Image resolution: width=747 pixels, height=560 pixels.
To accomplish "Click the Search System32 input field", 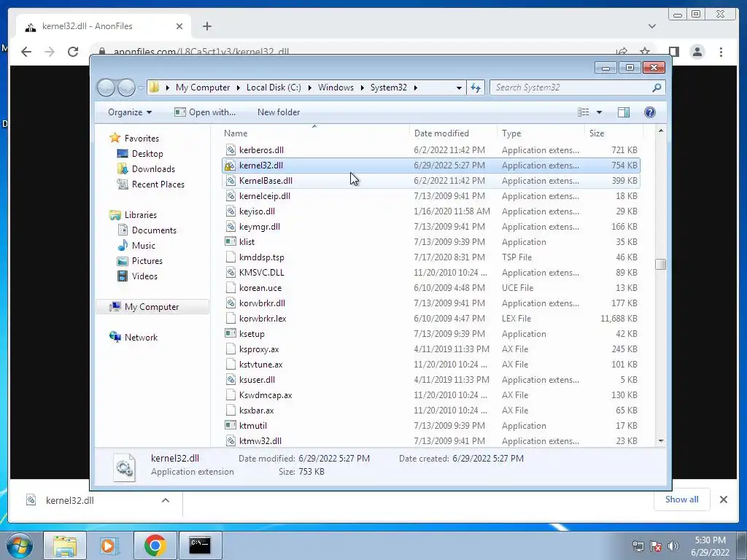I will pyautogui.click(x=570, y=87).
